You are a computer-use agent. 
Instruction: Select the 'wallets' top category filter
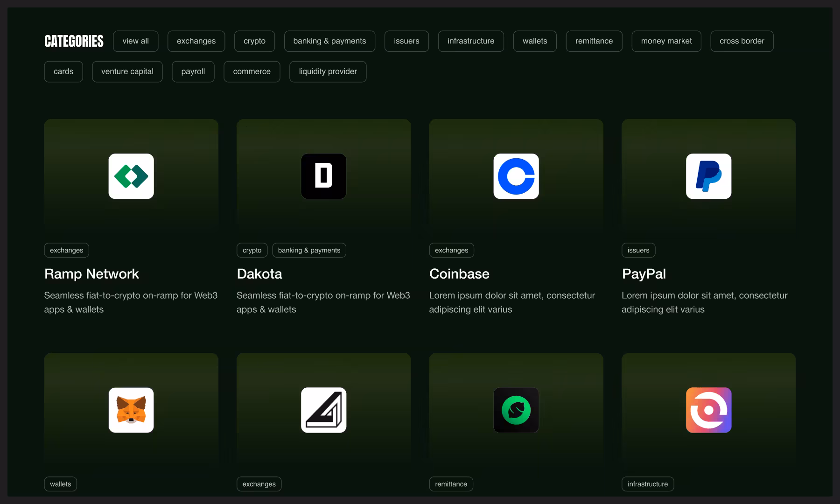click(x=535, y=41)
